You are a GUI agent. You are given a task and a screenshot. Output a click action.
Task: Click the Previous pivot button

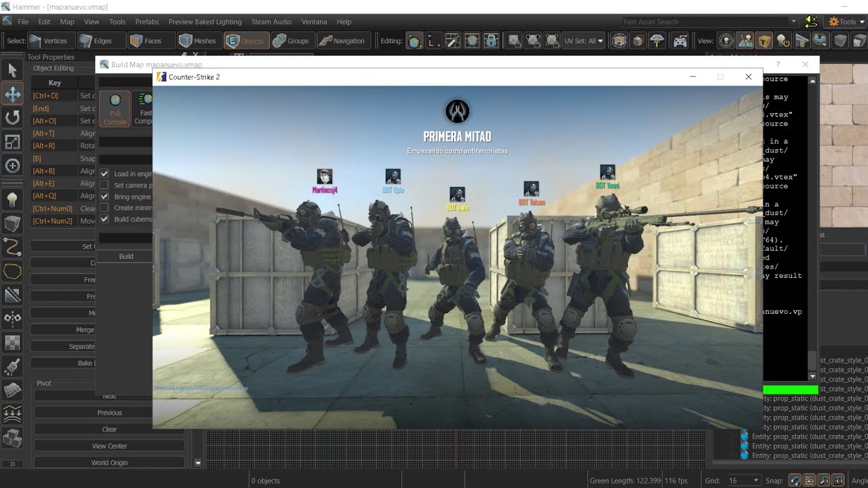pyautogui.click(x=109, y=413)
